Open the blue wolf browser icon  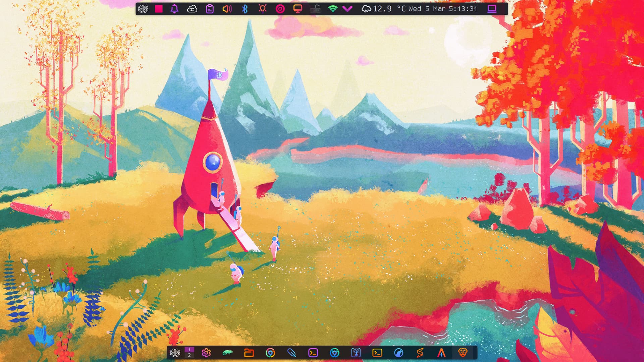click(x=399, y=353)
